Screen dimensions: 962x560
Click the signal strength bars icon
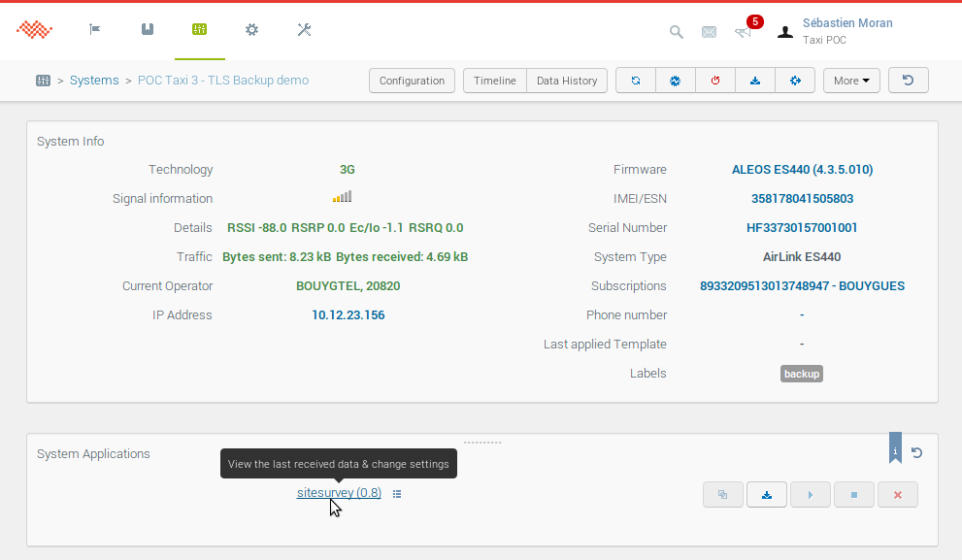[343, 197]
